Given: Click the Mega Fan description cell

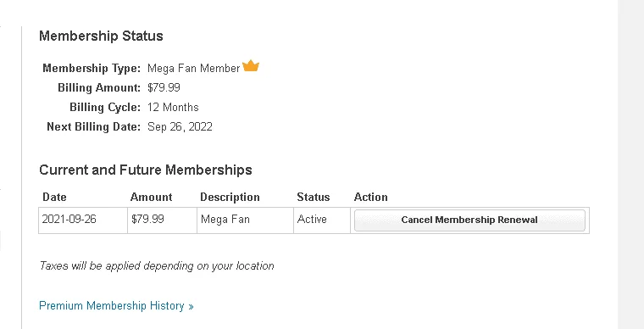Looking at the screenshot, I should point(245,220).
